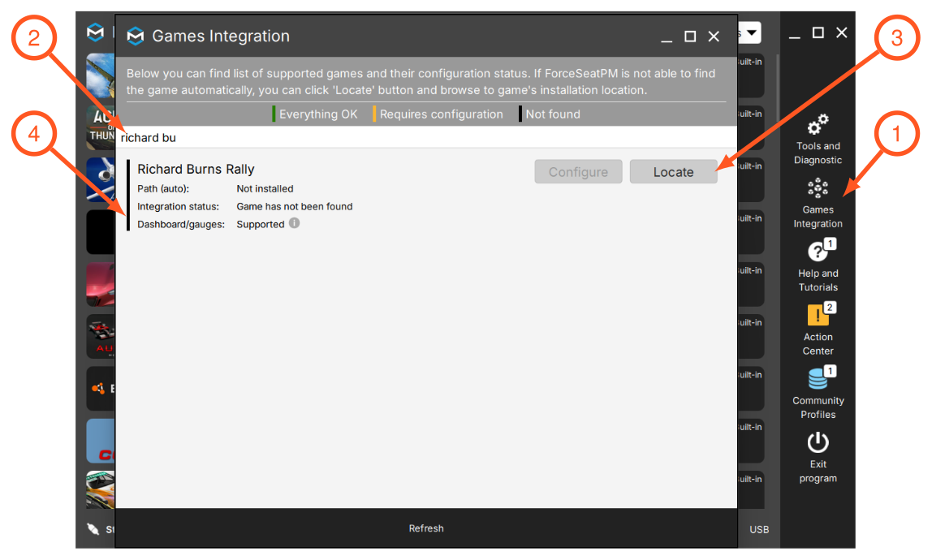Image resolution: width=932 pixels, height=560 pixels.
Task: Open Community Profiles database icon
Action: (819, 377)
